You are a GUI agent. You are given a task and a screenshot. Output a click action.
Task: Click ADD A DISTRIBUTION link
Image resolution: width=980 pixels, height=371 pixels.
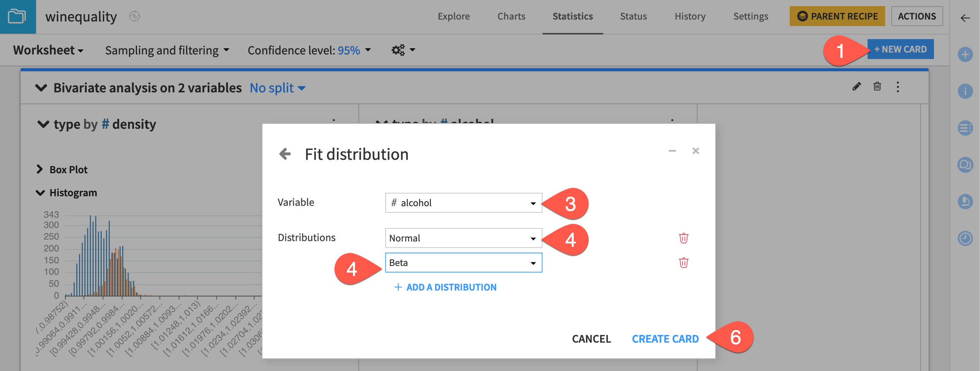pos(445,287)
